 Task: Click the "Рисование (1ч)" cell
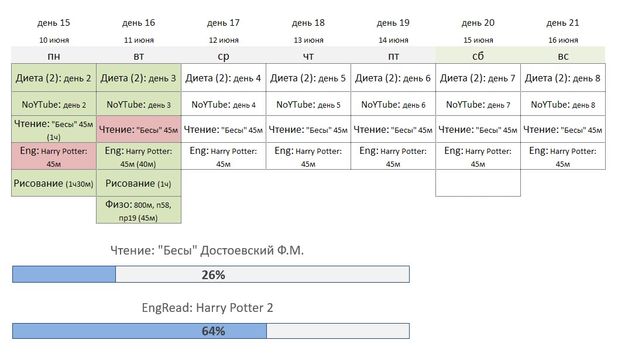pyautogui.click(x=139, y=183)
